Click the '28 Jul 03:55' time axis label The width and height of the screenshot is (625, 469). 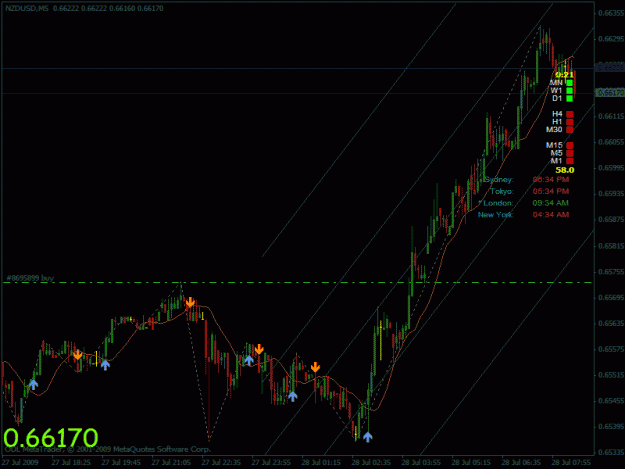click(x=421, y=463)
